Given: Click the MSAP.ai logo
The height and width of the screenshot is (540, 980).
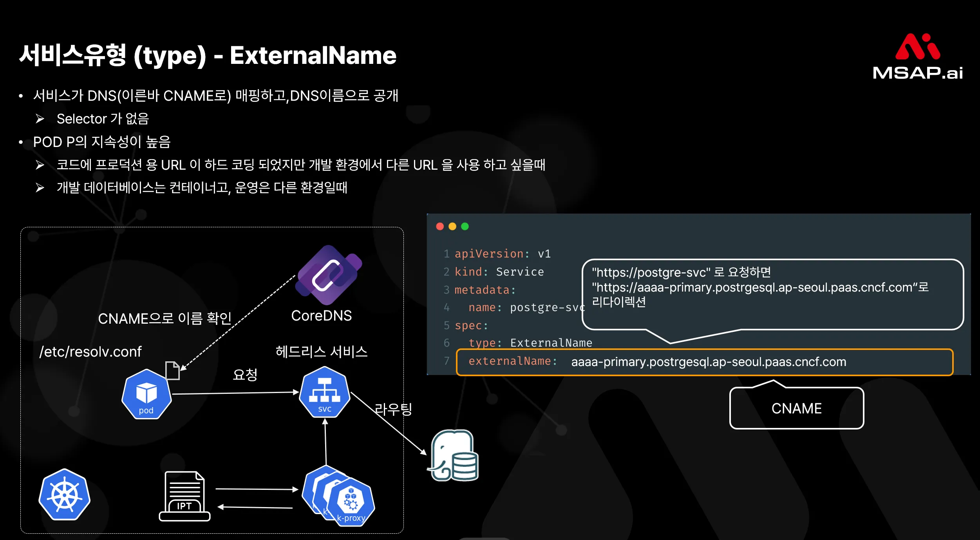Looking at the screenshot, I should coord(918,57).
